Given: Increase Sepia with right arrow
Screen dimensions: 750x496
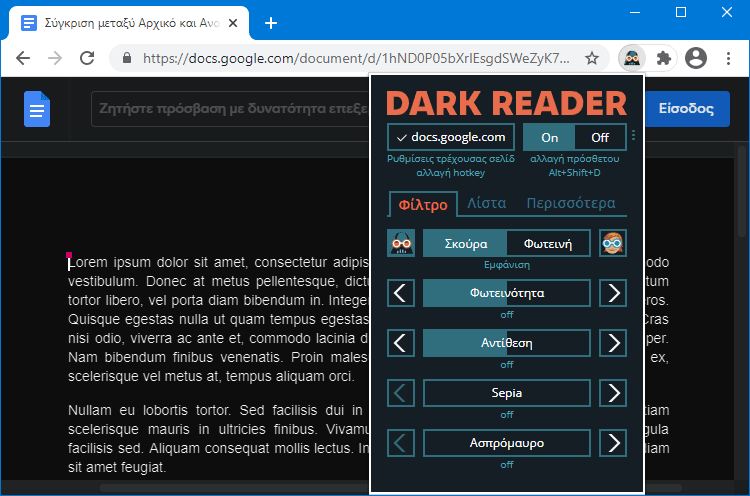Looking at the screenshot, I should [613, 393].
